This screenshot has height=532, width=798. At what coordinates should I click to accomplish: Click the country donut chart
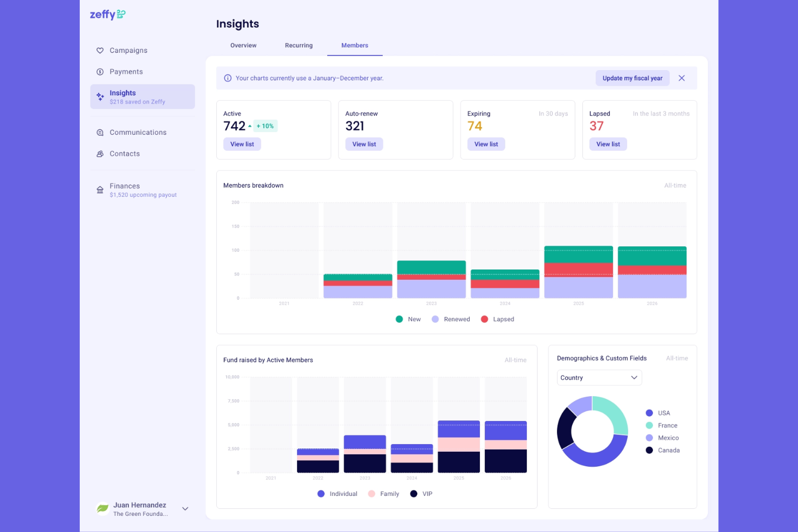click(x=593, y=432)
